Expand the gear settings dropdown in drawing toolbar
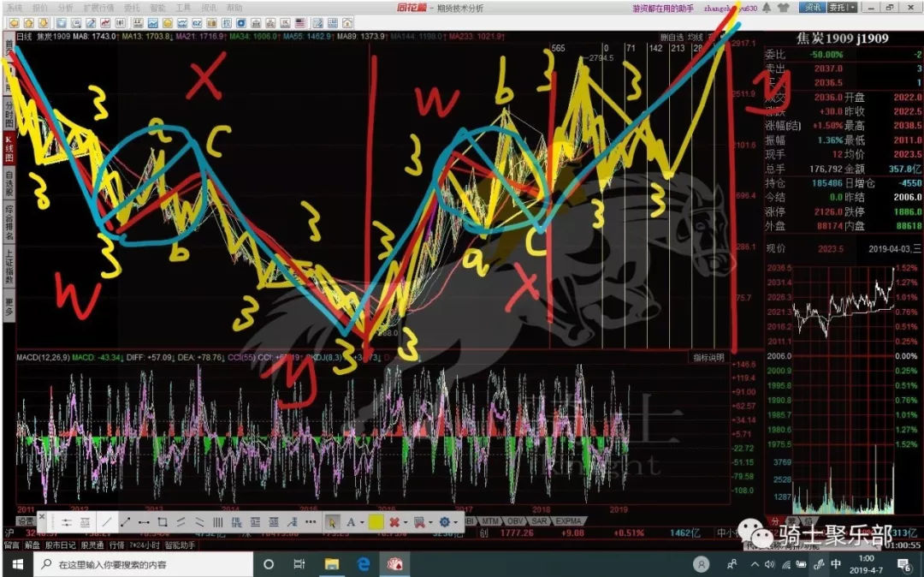 (x=455, y=521)
